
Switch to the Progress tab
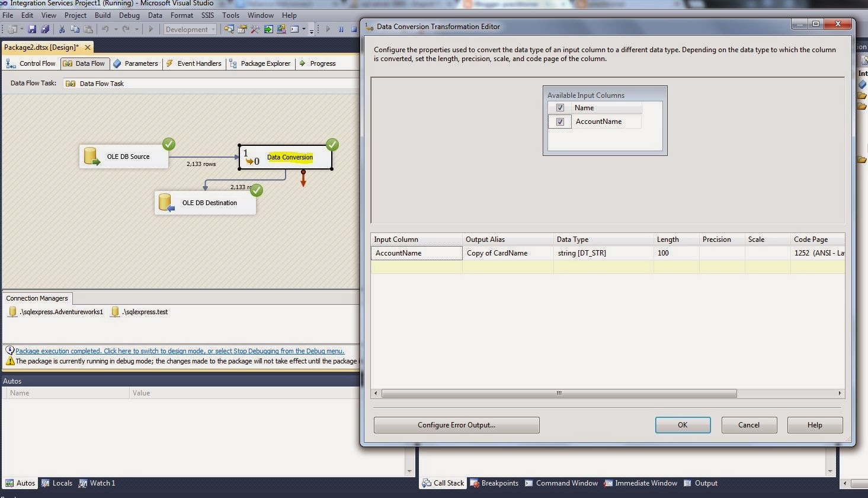coord(318,63)
